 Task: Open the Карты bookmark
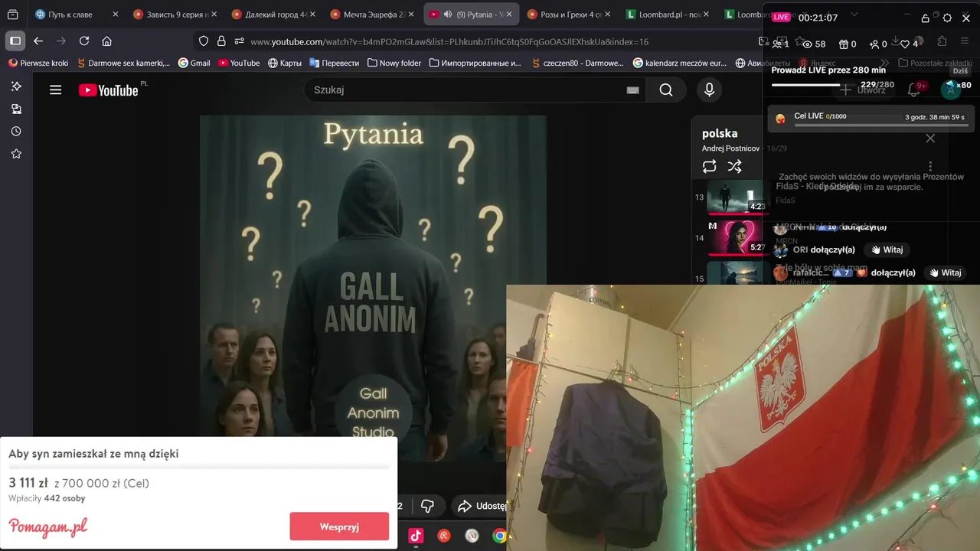tap(285, 63)
